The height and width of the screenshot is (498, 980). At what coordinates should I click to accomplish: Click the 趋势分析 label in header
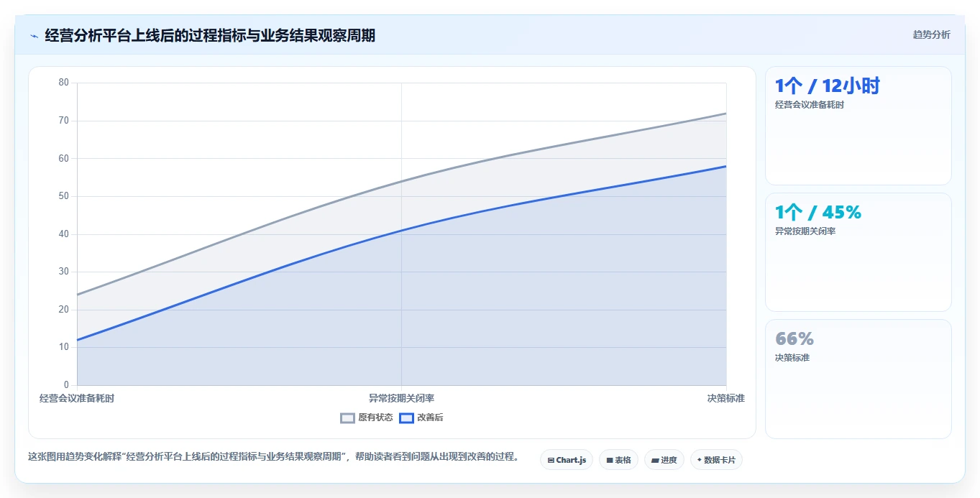pyautogui.click(x=931, y=34)
